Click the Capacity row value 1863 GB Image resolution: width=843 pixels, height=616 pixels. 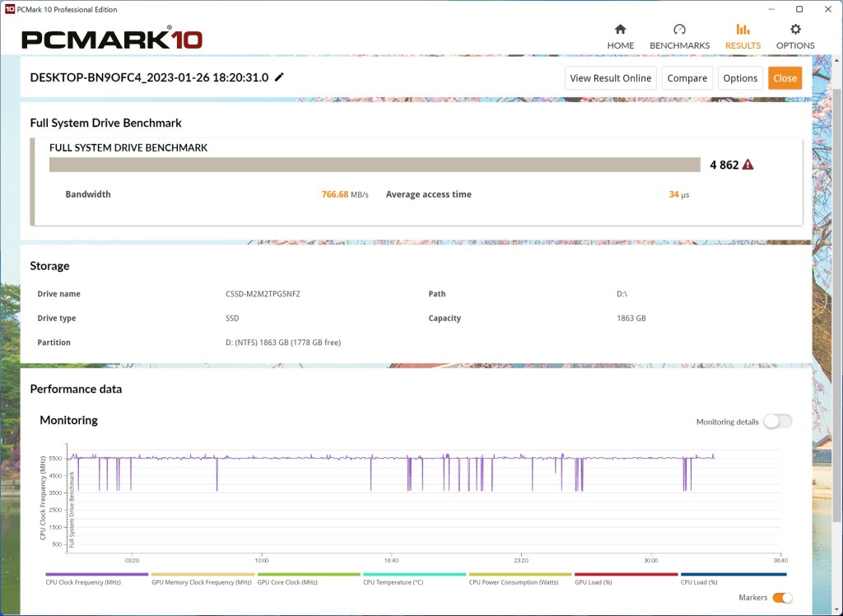pyautogui.click(x=631, y=318)
